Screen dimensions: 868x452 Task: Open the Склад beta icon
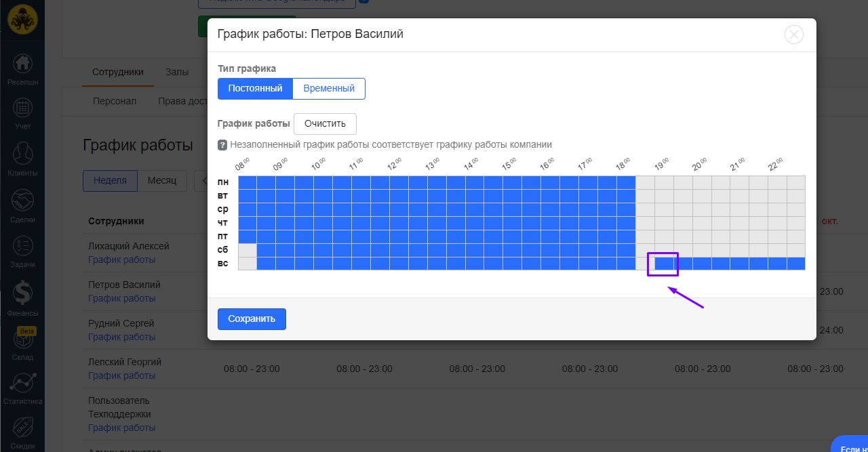click(22, 339)
